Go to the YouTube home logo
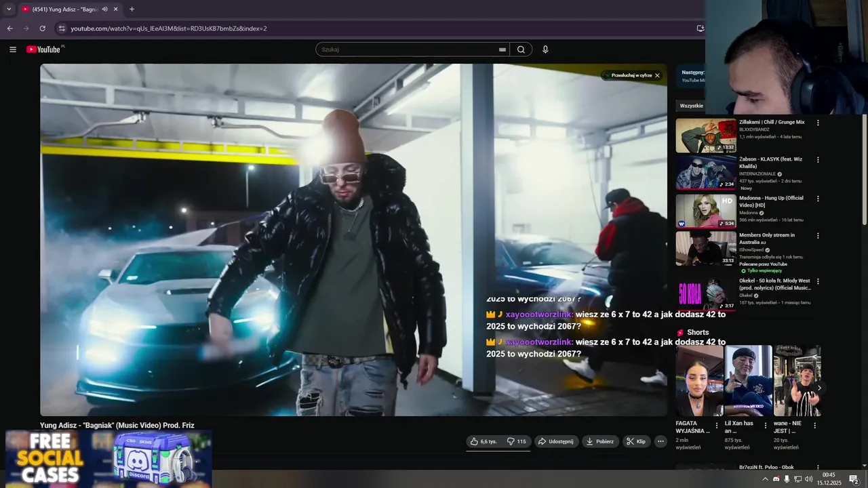The width and height of the screenshot is (868, 488). pyautogui.click(x=43, y=49)
